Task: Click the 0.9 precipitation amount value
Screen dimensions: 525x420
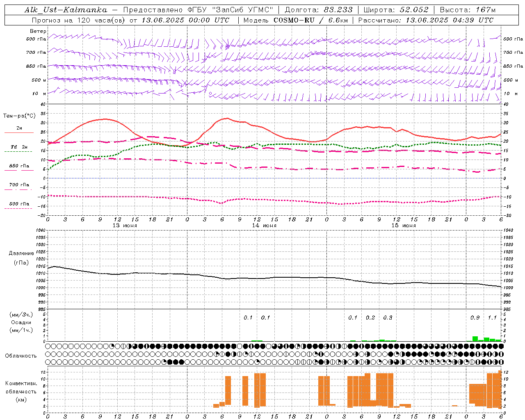Action: click(x=475, y=317)
